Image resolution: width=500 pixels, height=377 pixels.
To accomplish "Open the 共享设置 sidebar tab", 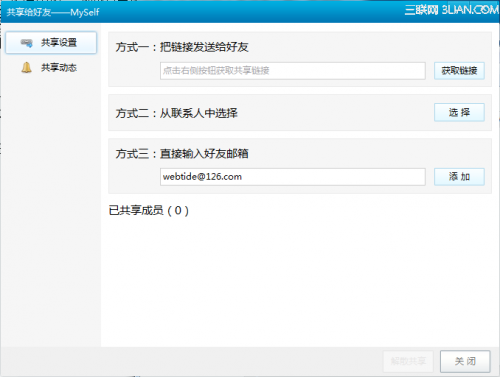I will (x=51, y=43).
